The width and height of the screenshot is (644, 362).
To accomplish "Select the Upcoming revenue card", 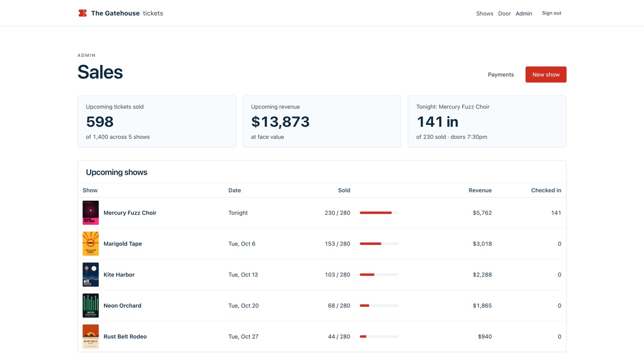I will 322,122.
